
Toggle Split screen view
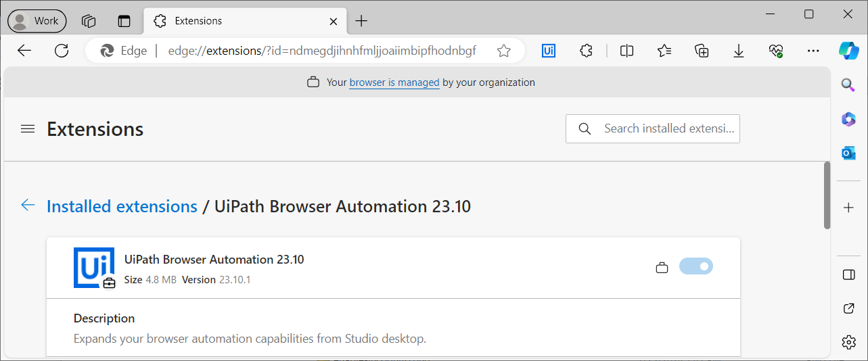click(x=627, y=51)
